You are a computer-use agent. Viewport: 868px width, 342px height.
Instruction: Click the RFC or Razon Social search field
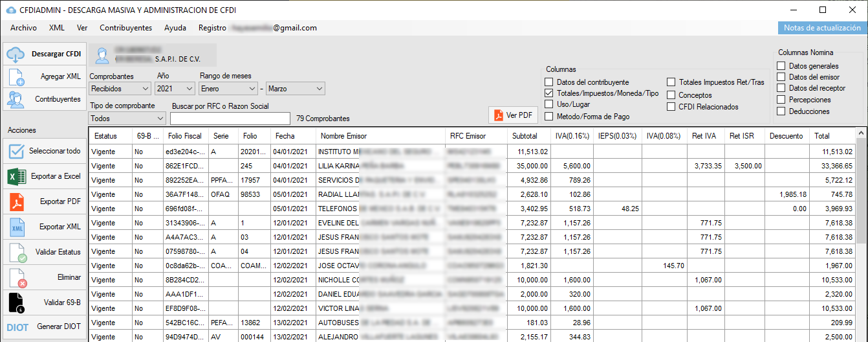click(x=230, y=119)
